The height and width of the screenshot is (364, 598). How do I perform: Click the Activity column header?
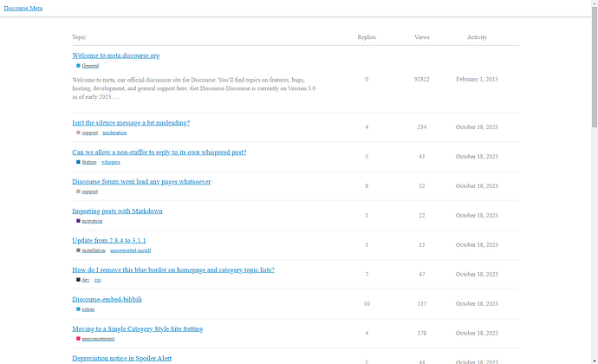click(477, 37)
